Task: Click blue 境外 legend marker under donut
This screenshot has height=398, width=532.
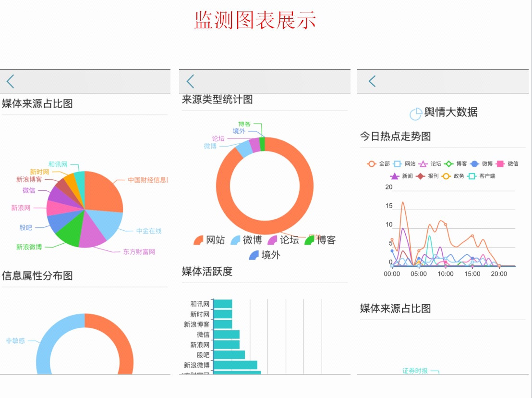Action: [x=254, y=255]
